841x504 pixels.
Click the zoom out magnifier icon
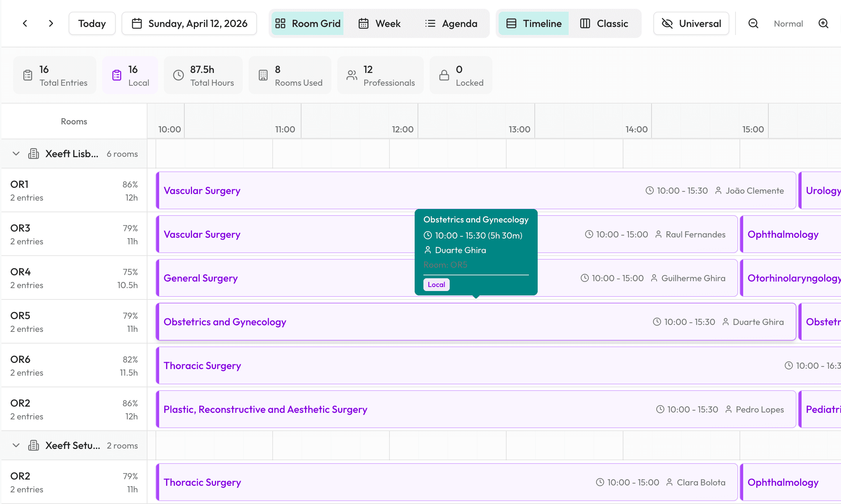(753, 23)
